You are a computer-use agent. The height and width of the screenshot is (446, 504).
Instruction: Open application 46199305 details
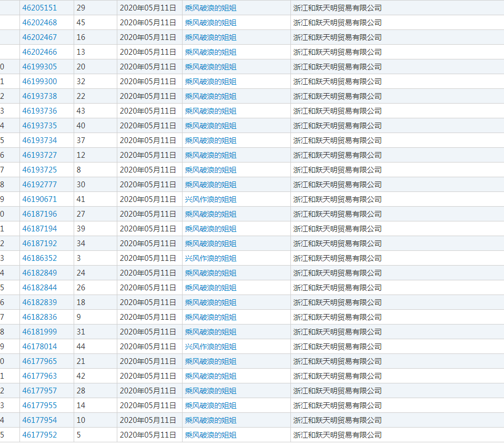(x=39, y=67)
